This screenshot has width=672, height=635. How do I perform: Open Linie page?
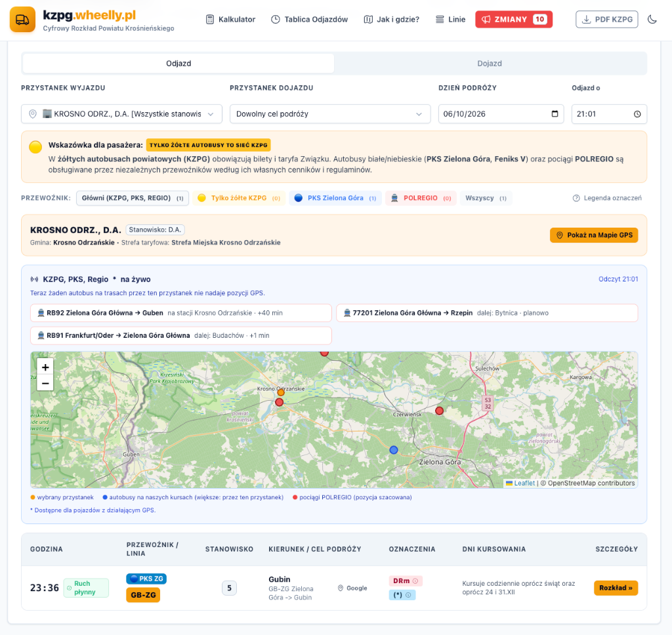pos(450,19)
